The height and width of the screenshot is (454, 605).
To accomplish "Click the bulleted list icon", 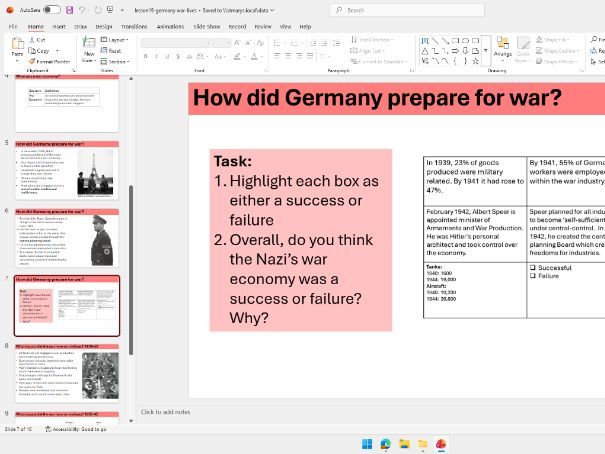I will tap(279, 43).
